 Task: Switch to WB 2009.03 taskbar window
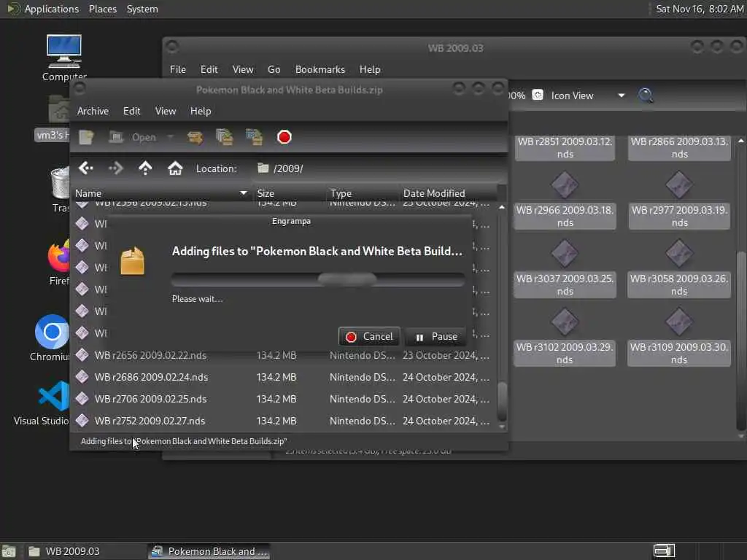click(85, 551)
